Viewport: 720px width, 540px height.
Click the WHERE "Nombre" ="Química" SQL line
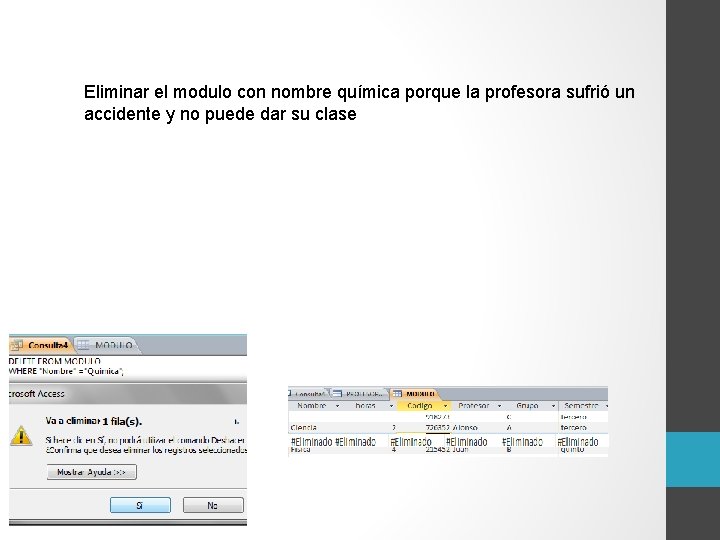click(x=67, y=371)
